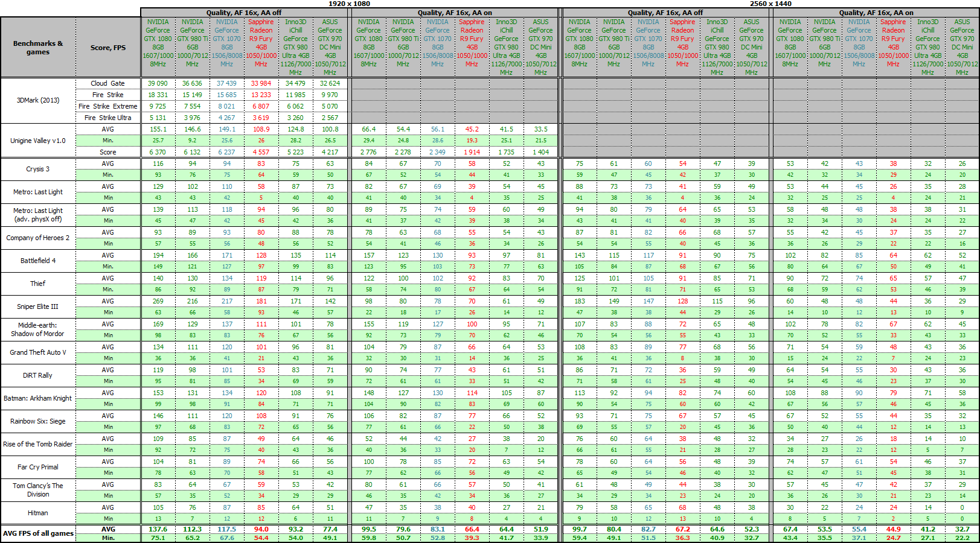Click Cloud Gate score '39 090'
Image resolution: width=980 pixels, height=543 pixels.
click(158, 83)
